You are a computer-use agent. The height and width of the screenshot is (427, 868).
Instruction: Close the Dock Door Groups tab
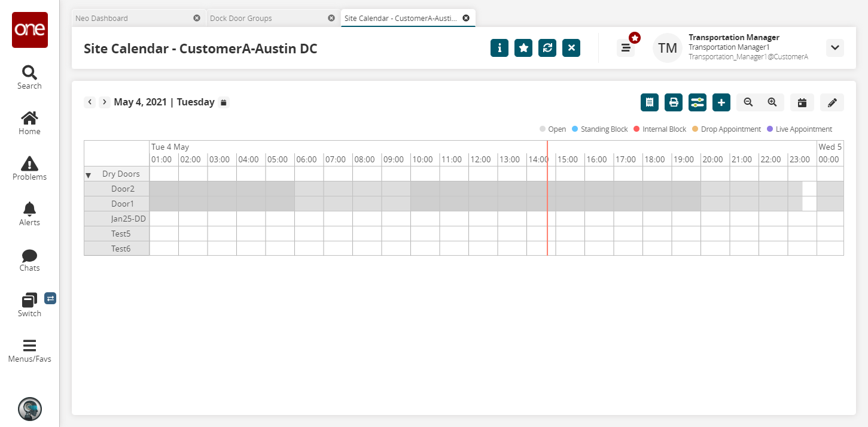coord(331,18)
